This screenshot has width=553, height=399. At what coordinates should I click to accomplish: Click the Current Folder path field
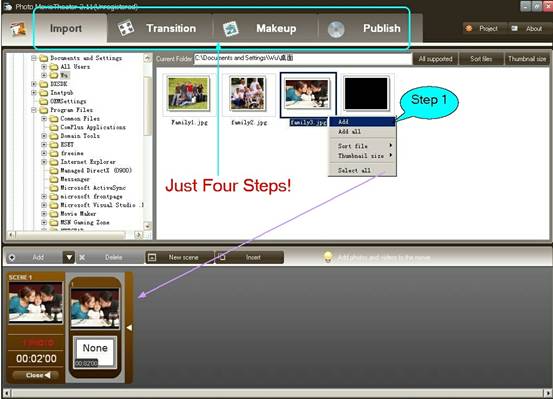(x=303, y=58)
